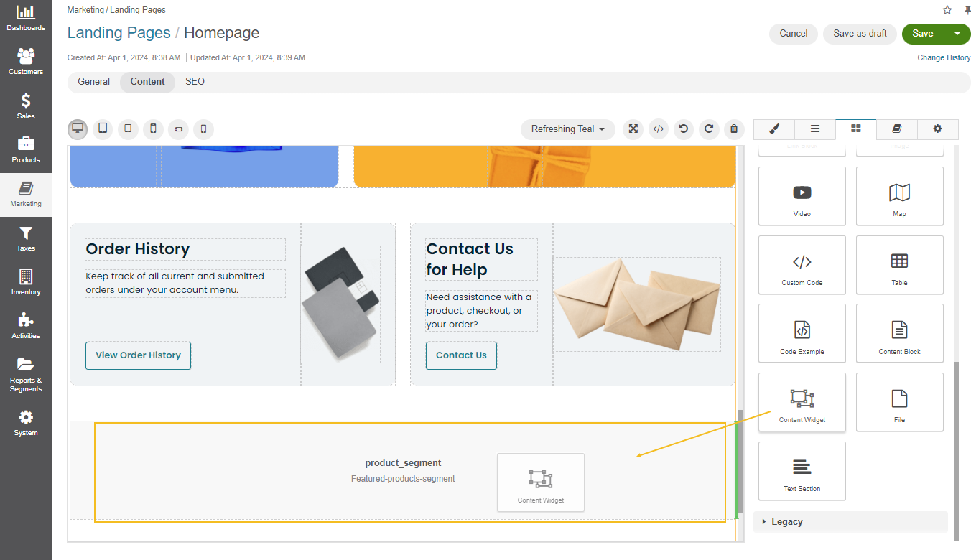Open the System settings menu
The height and width of the screenshot is (560, 971).
[26, 423]
